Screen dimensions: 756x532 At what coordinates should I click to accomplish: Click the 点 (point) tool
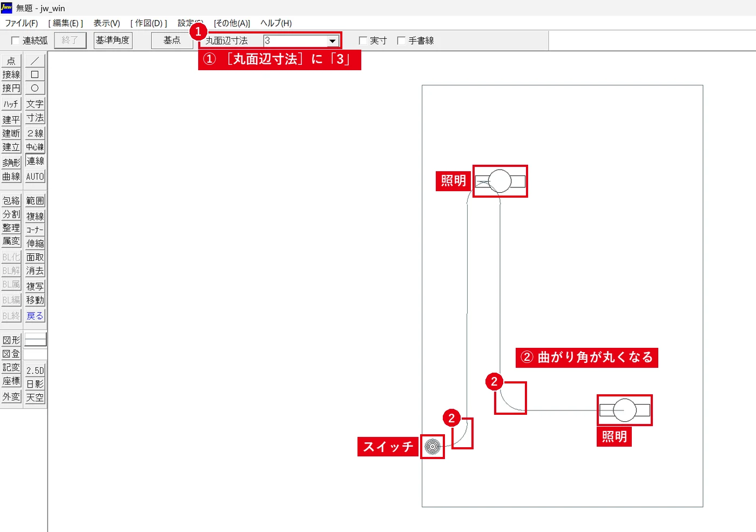(x=11, y=60)
